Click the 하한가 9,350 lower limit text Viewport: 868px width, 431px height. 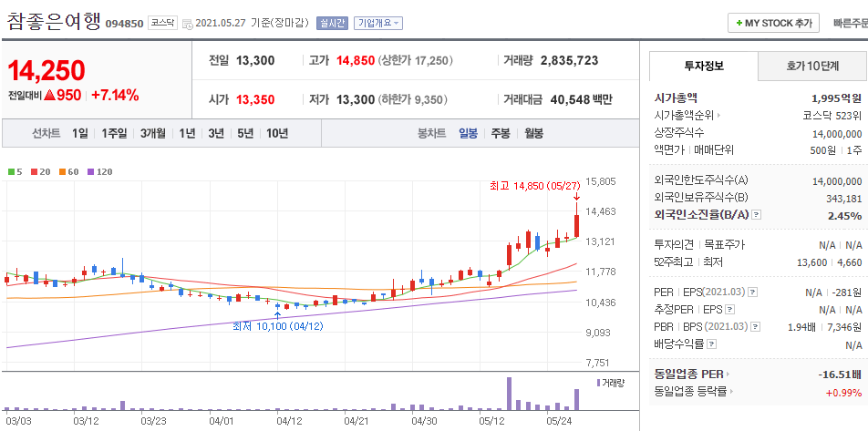click(412, 99)
